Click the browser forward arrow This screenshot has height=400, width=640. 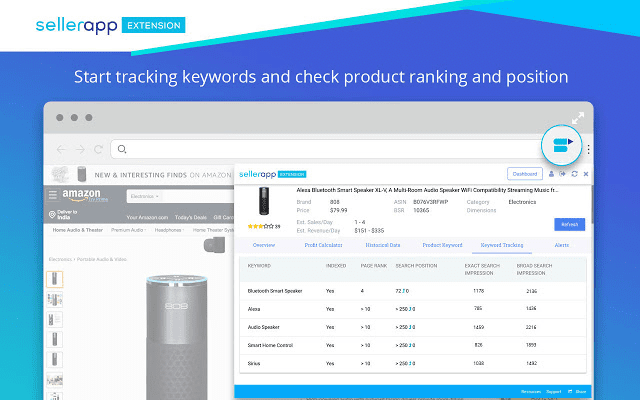(x=83, y=149)
